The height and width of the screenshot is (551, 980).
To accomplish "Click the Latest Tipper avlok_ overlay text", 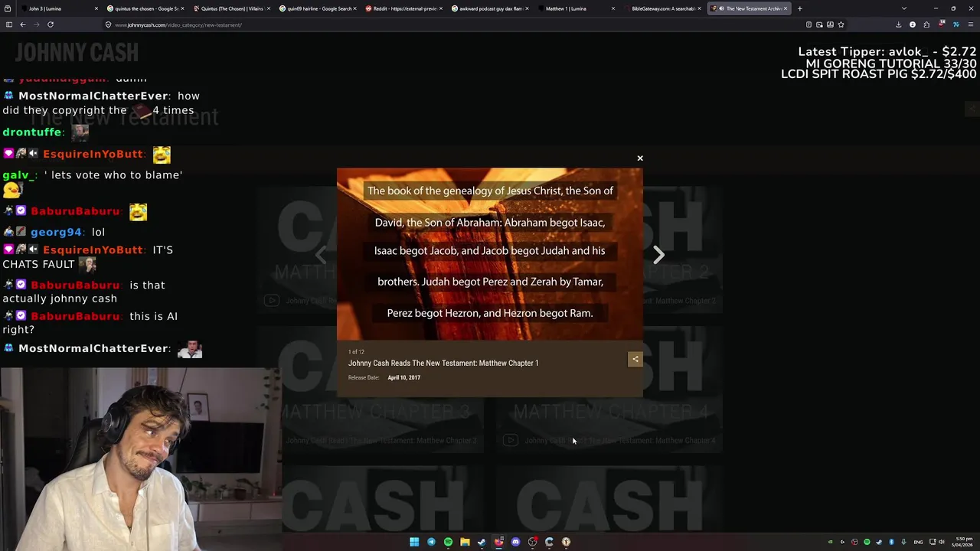I will 887,52.
